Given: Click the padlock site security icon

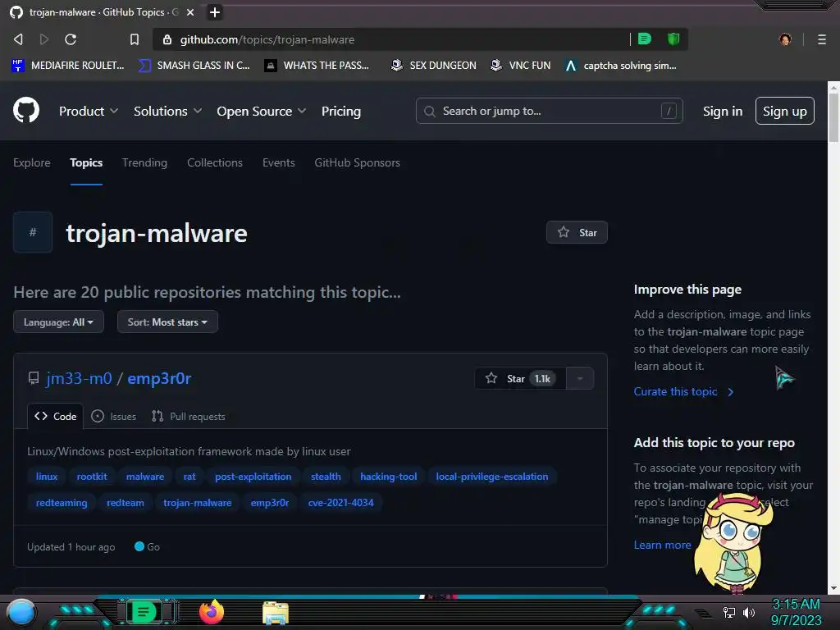Looking at the screenshot, I should click(167, 39).
